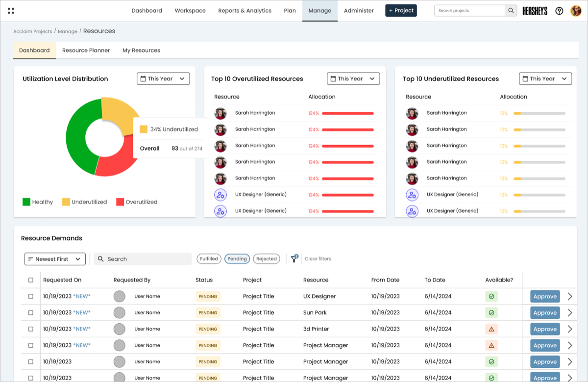Check the 3d Printer demand row checkbox
588x382 pixels.
[x=31, y=329]
